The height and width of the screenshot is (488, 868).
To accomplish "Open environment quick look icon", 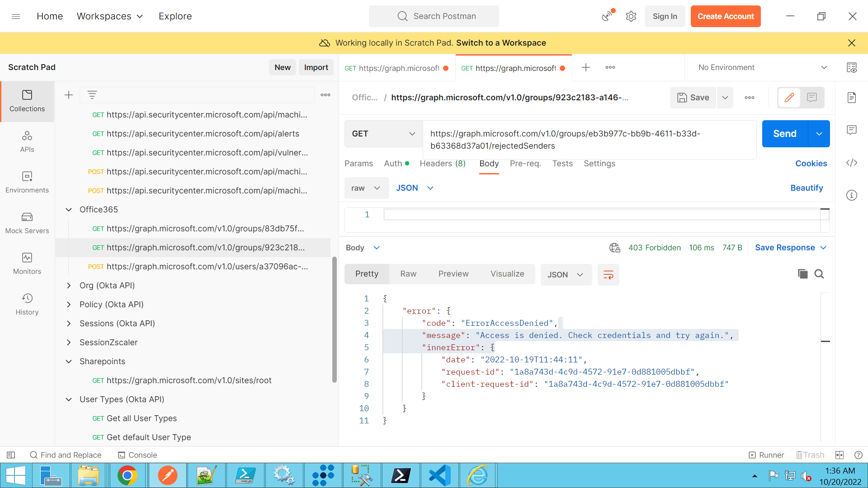I will click(x=852, y=67).
